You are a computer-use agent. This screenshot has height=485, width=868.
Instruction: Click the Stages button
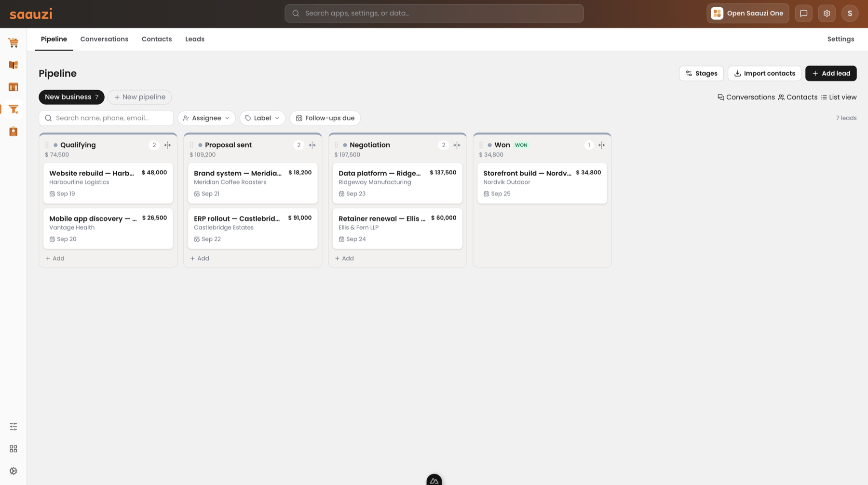[701, 73]
